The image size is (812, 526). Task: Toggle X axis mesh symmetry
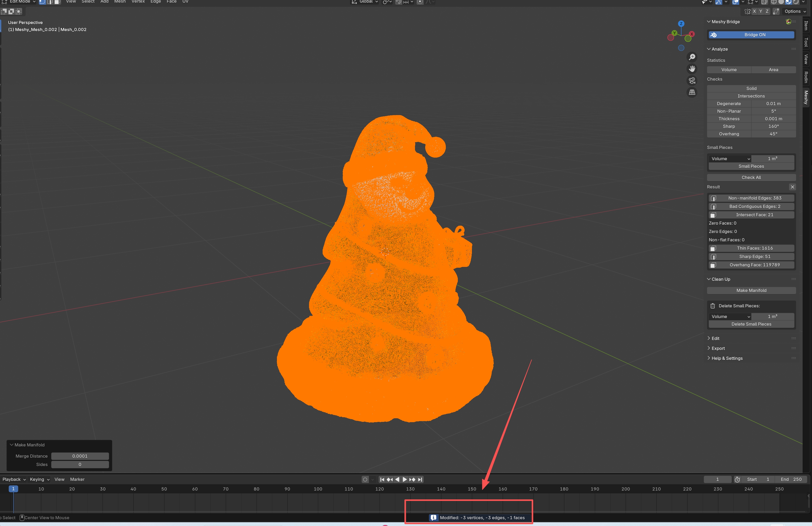click(x=754, y=11)
